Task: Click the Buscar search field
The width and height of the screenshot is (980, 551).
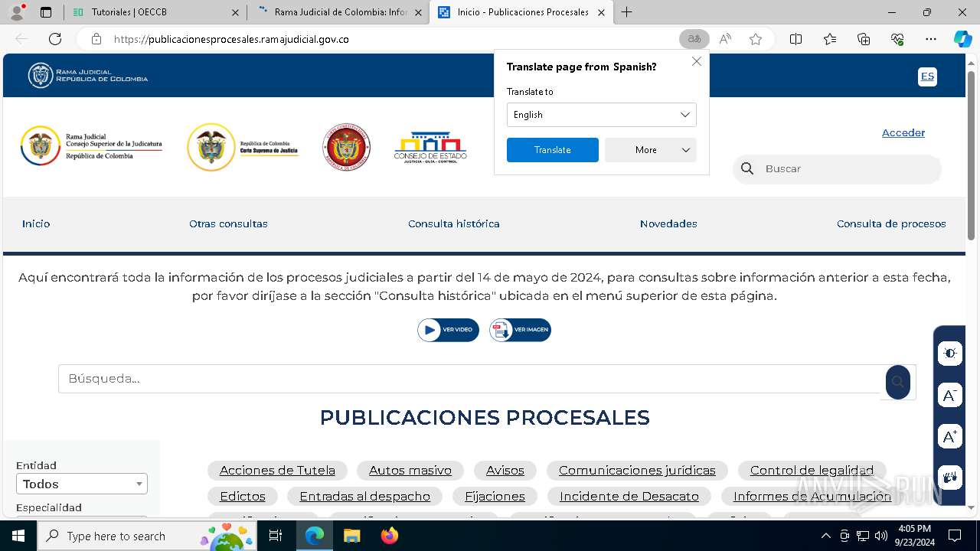Action: click(837, 169)
